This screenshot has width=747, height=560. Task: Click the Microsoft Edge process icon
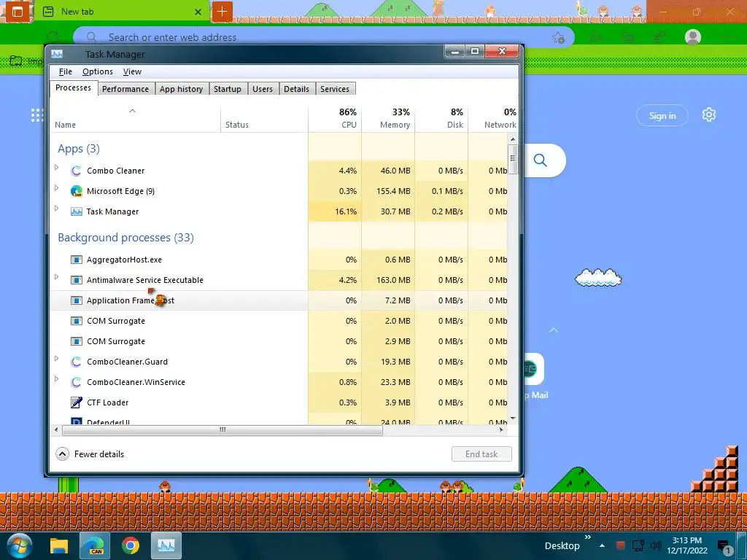pos(76,192)
